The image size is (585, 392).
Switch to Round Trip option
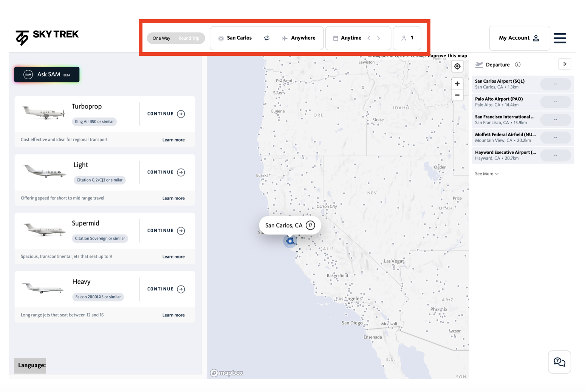[x=189, y=38]
